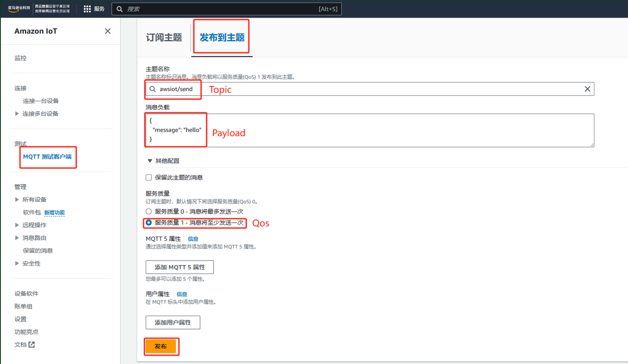Open 设置 in sidebar
This screenshot has height=364, width=628.
pos(21,319)
